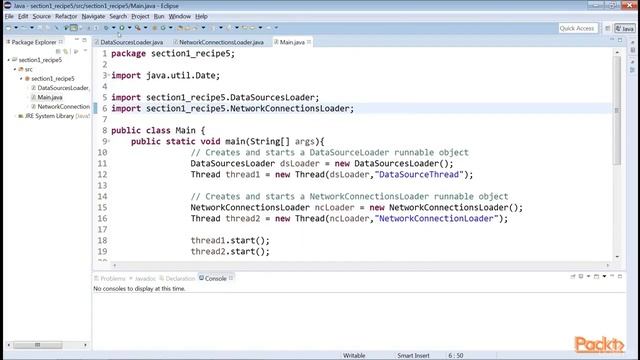This screenshot has height=360, width=640.
Task: Select the Java perspective button
Action: point(625,28)
